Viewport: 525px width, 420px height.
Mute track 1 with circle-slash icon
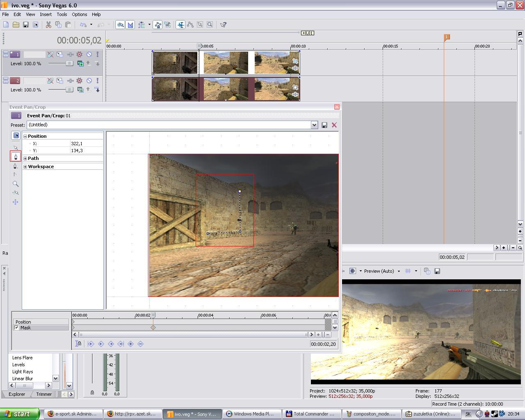89,54
